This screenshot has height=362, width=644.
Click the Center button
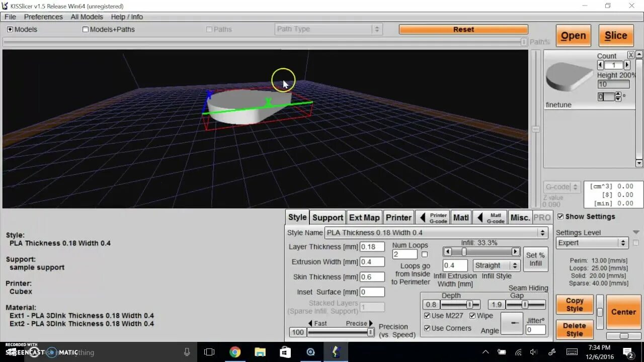623,312
